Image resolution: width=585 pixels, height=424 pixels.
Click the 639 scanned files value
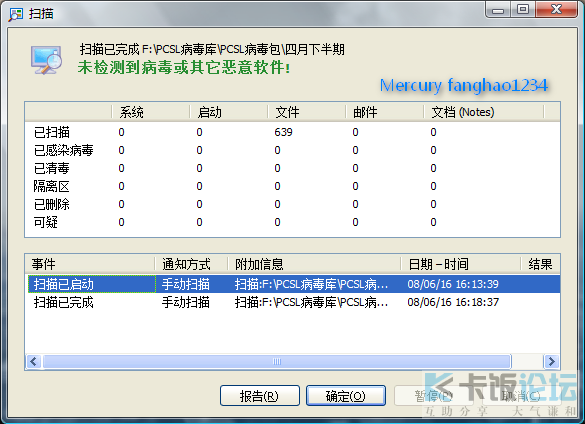pos(284,132)
